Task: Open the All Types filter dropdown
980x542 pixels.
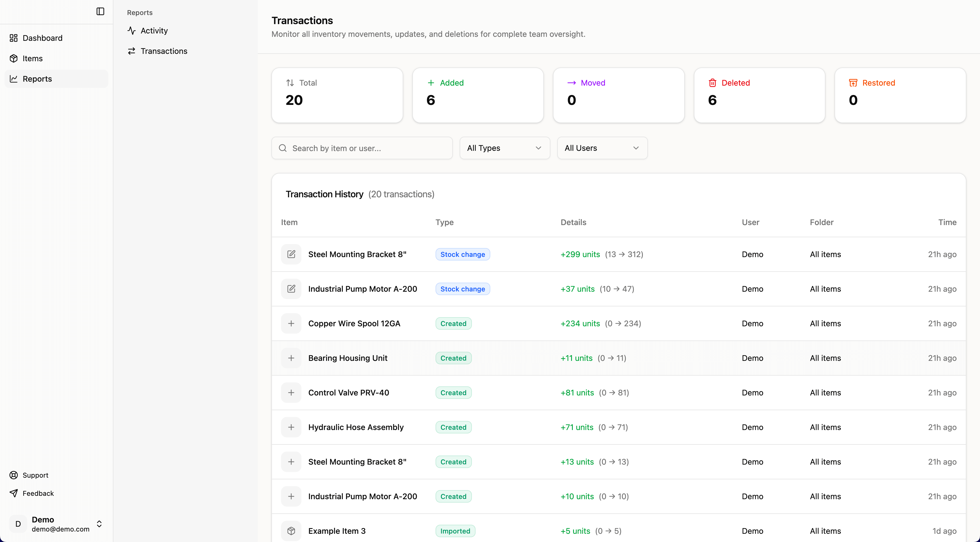Action: (504, 148)
